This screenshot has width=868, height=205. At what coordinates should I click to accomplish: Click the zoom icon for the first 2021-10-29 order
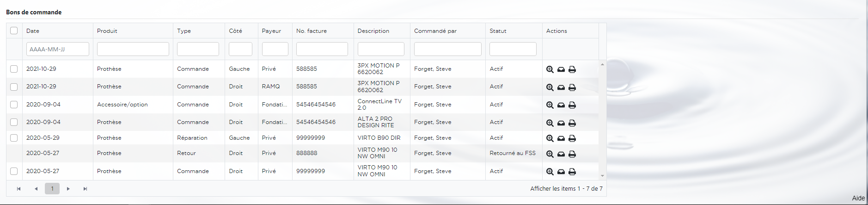pos(550,69)
